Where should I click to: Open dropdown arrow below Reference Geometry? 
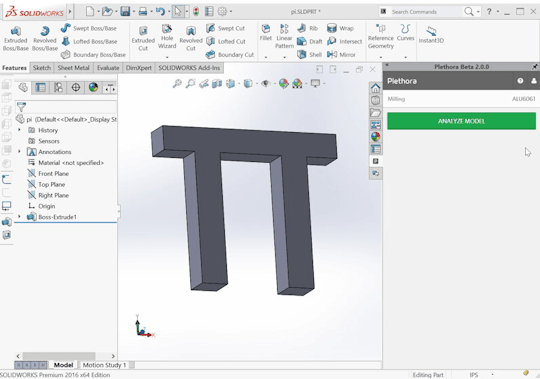(381, 57)
